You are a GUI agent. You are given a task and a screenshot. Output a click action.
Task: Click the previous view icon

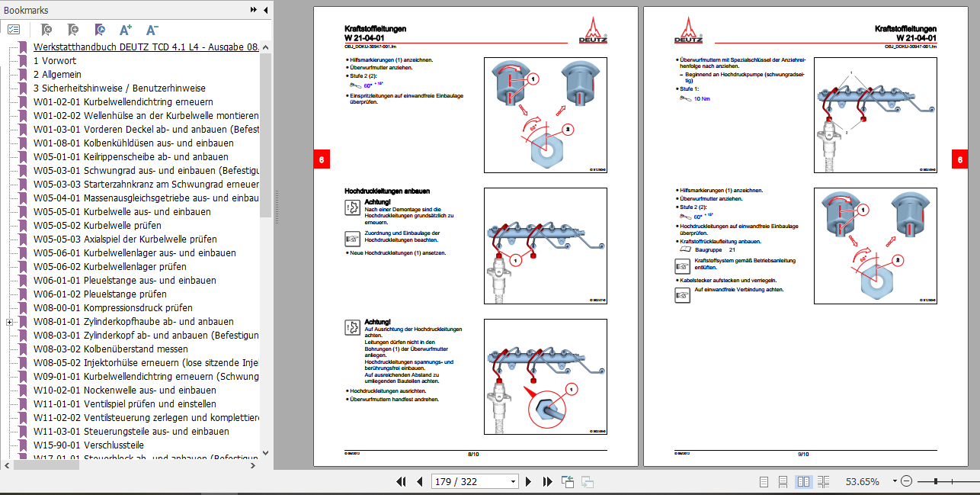568,481
